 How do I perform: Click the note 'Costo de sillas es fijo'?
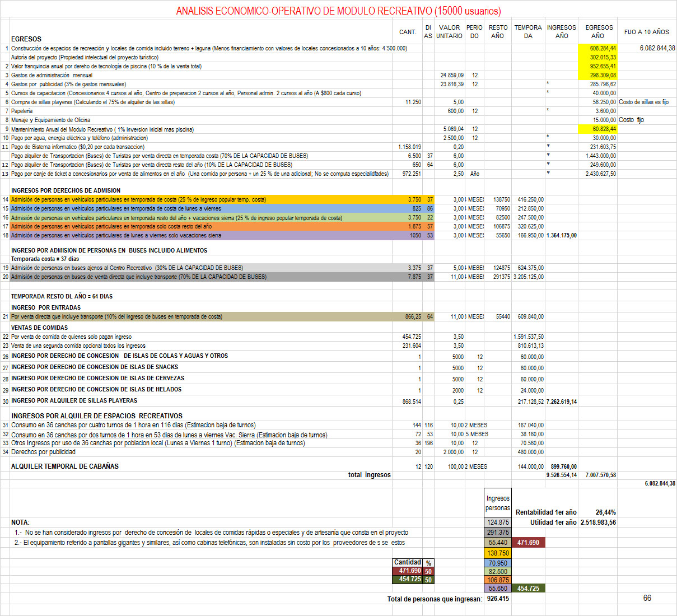[x=644, y=102]
